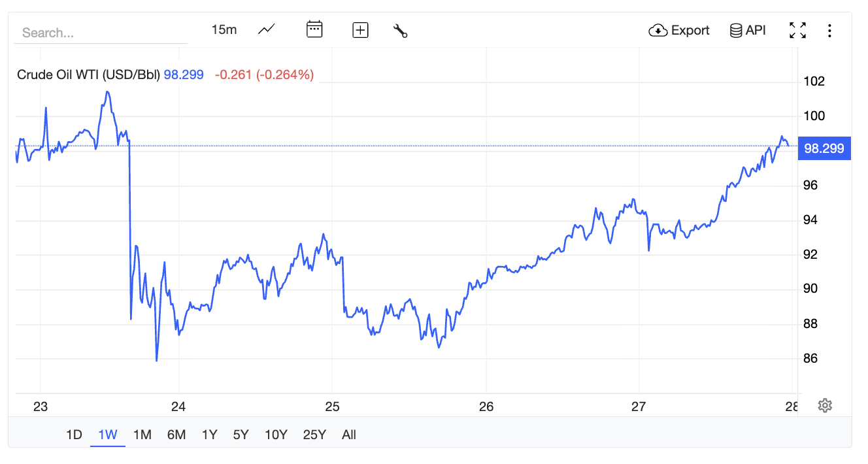
Task: Open chart settings gear icon
Action: (825, 405)
